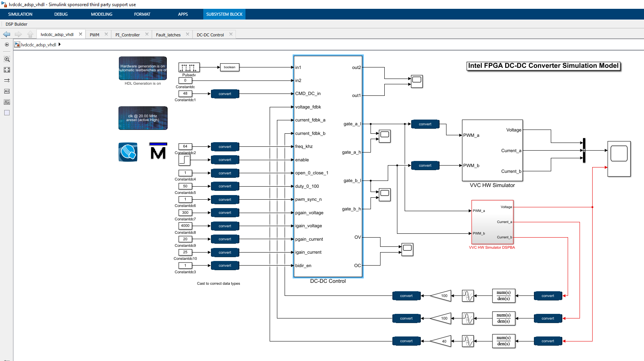The image size is (644, 361).
Task: Click the blue Back navigation arrow
Action: [7, 34]
